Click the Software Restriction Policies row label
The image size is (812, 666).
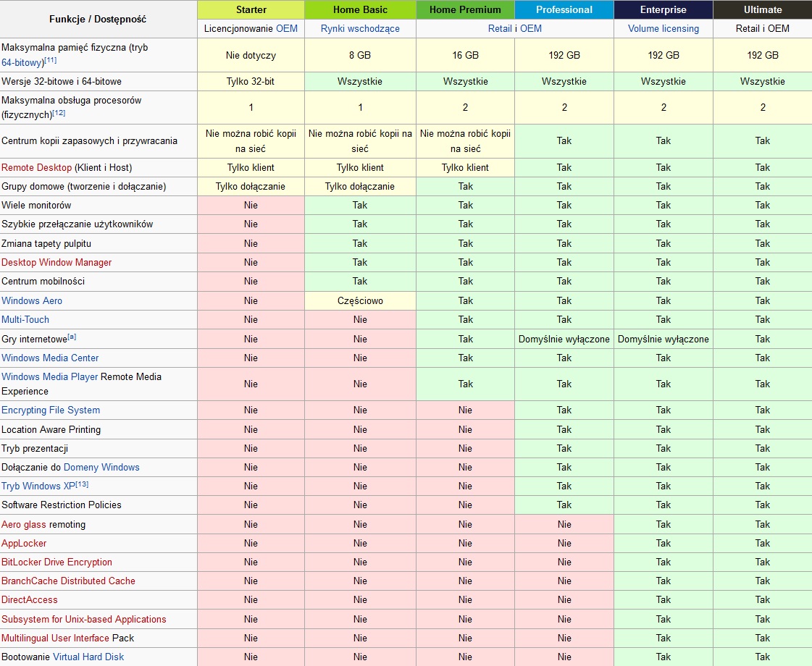62,505
